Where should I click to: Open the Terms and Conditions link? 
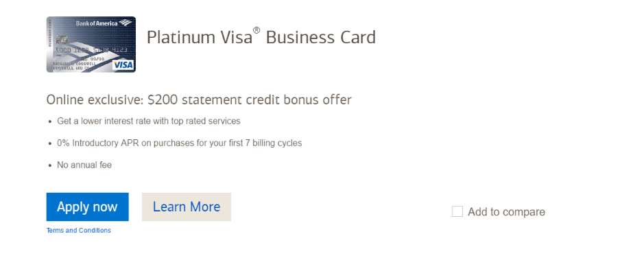tap(78, 230)
